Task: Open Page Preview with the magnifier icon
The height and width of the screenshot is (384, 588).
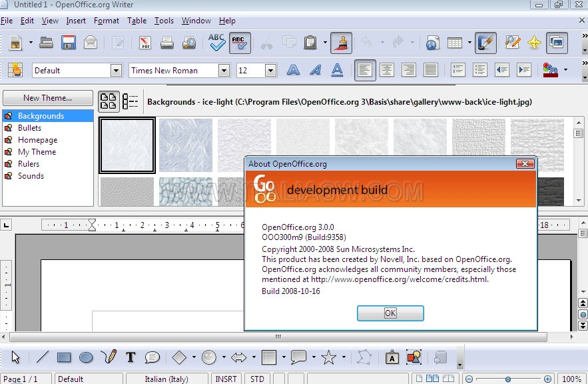Action: click(x=189, y=43)
